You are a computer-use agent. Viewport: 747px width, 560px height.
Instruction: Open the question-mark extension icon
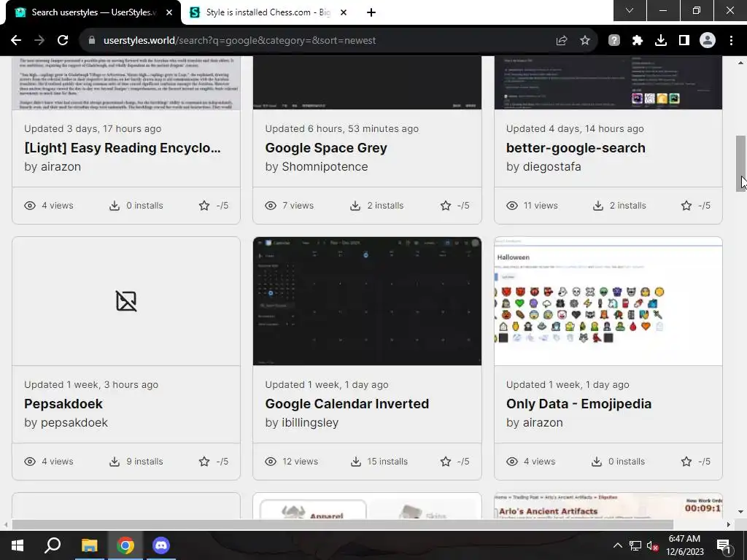[x=614, y=41]
